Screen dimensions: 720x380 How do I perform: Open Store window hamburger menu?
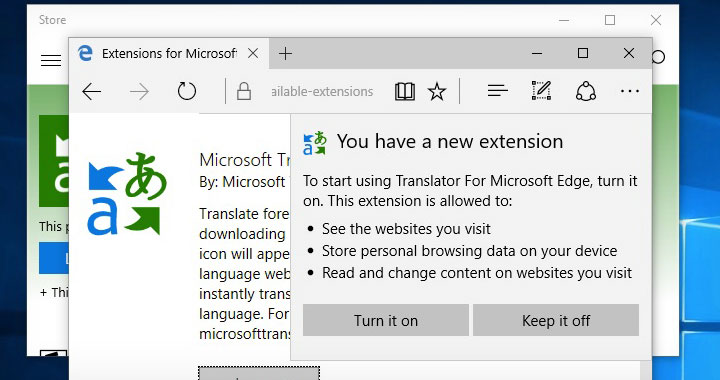click(51, 60)
